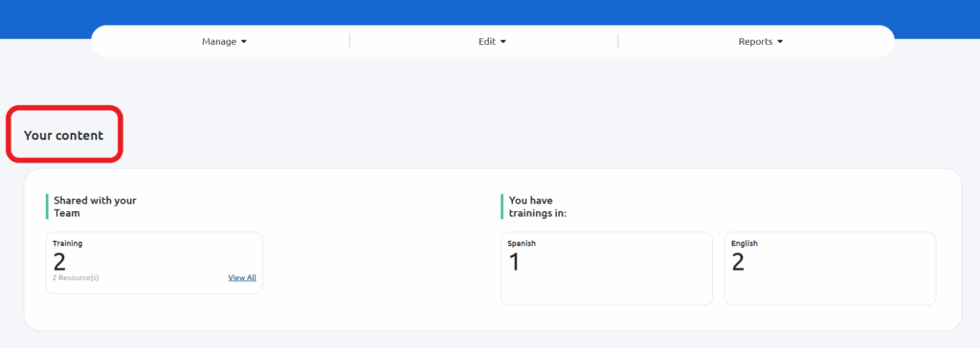Click the caret arrow beside Edit

503,42
